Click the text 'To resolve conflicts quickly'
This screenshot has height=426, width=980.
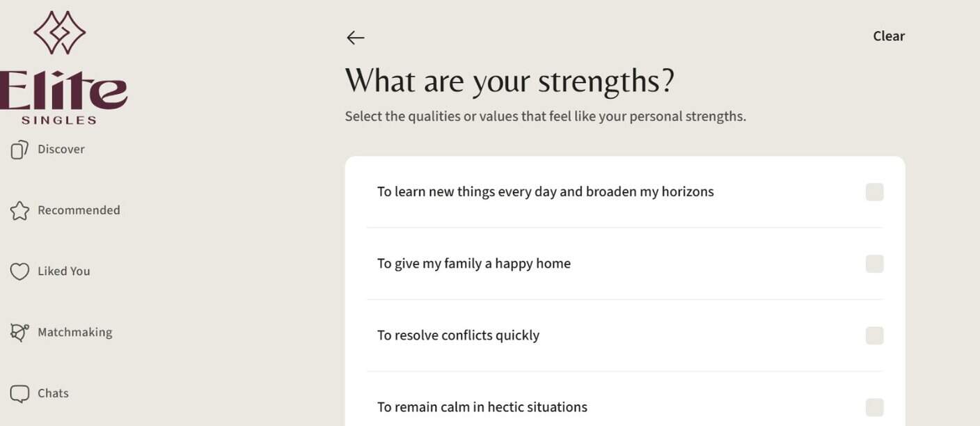tap(458, 336)
